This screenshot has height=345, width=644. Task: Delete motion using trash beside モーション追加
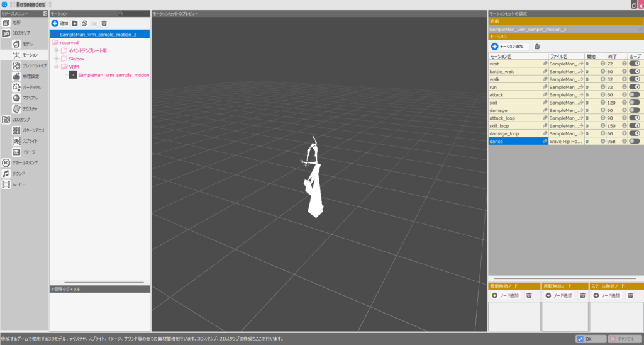tap(536, 47)
